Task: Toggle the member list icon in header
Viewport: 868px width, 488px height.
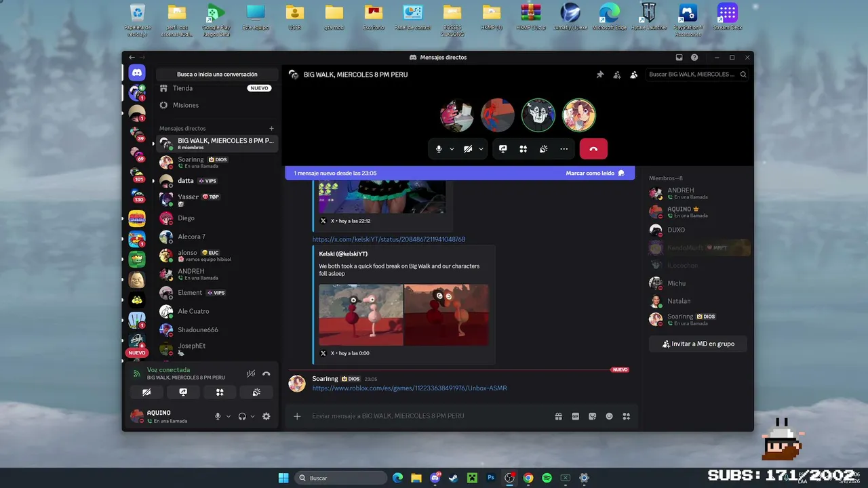Action: [x=633, y=75]
